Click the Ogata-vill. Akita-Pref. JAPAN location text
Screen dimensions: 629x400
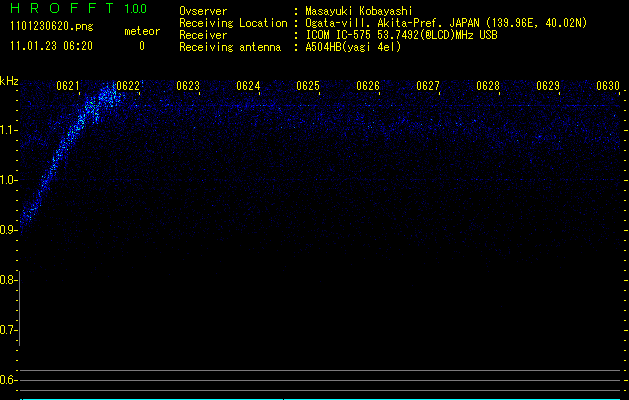(446, 23)
